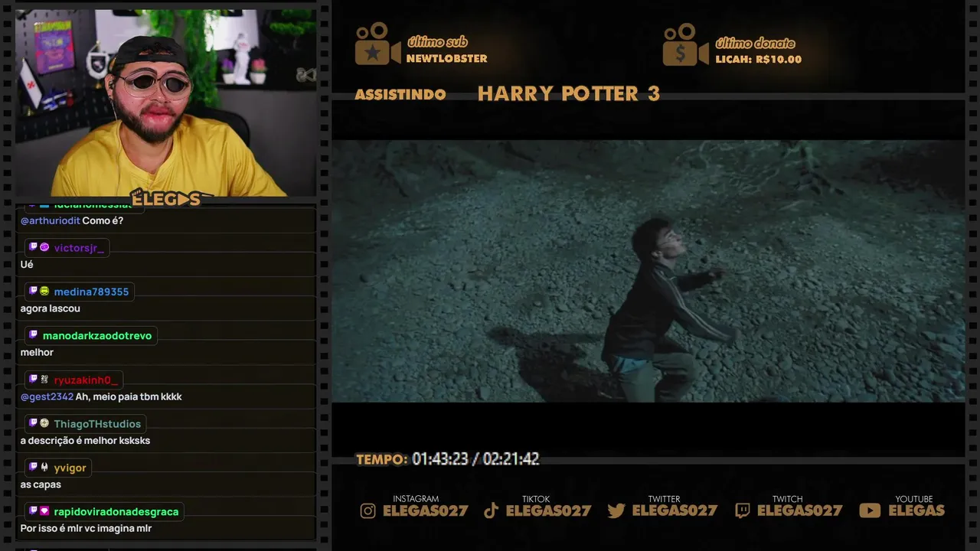The width and height of the screenshot is (980, 551).
Task: Click the YouTube logo icon
Action: pos(870,510)
